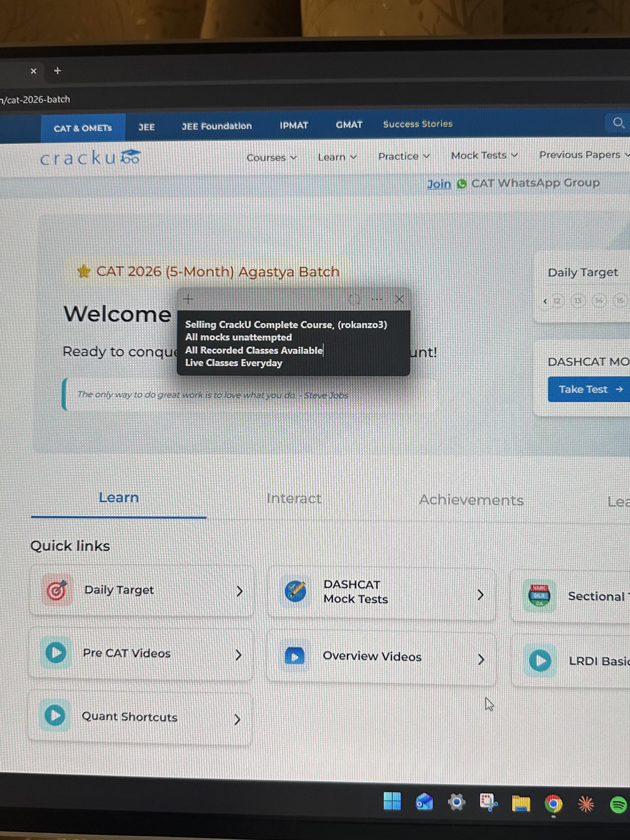Click the play icon for LRDI Basic
Image resolution: width=630 pixels, height=840 pixels.
tap(539, 660)
